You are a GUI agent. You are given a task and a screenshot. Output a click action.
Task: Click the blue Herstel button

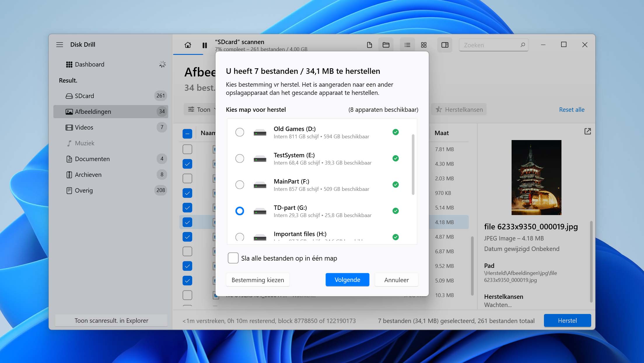(x=567, y=320)
